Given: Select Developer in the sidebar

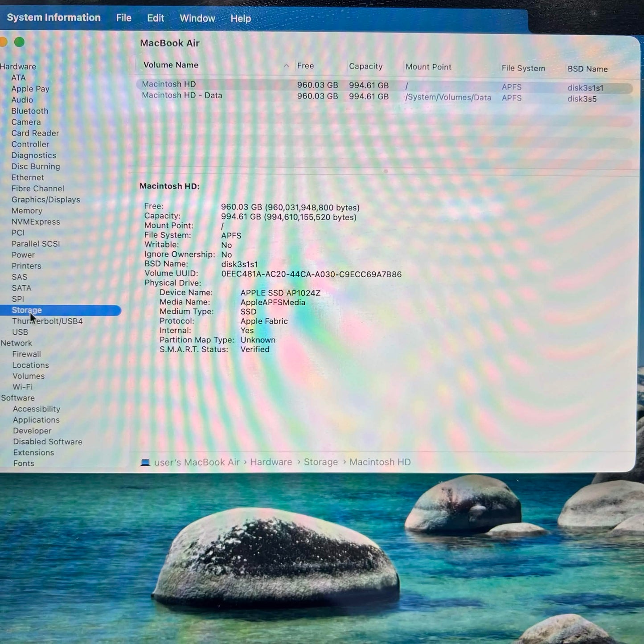Looking at the screenshot, I should [x=32, y=431].
